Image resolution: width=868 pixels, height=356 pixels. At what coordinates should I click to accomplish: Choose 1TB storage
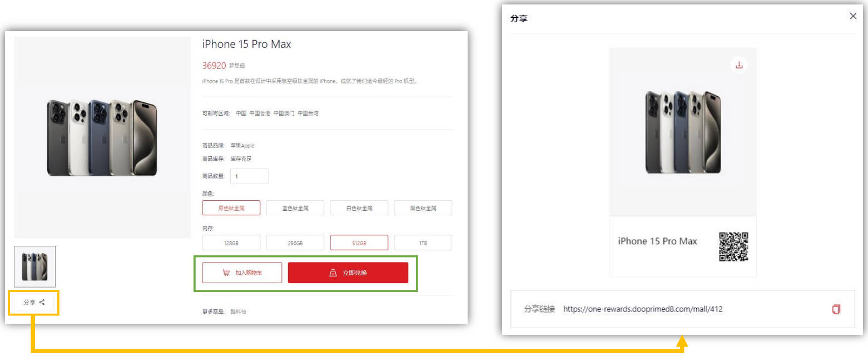pos(423,243)
